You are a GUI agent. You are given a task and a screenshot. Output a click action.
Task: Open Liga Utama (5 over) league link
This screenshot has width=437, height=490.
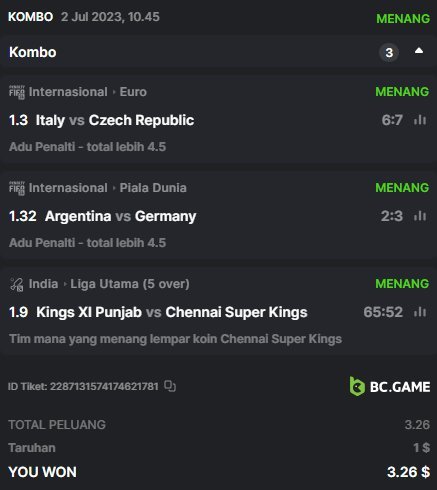pos(130,284)
